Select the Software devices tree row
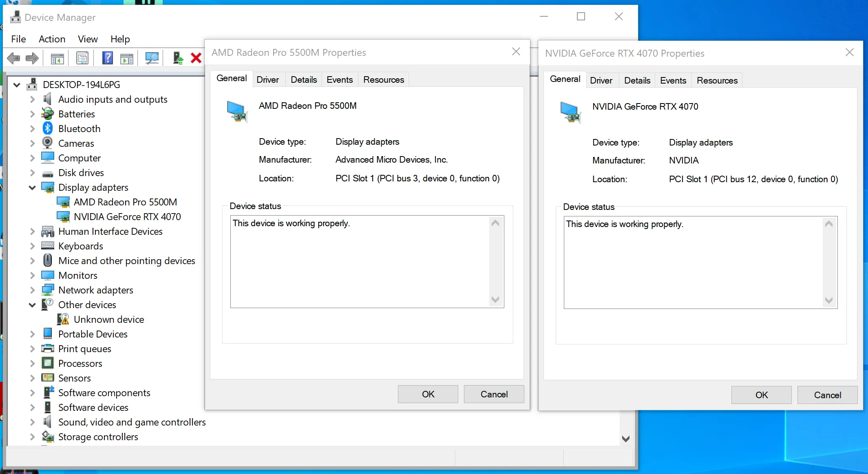 pos(93,408)
